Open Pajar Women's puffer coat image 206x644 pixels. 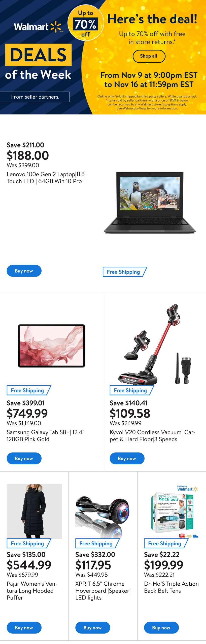coord(34,511)
